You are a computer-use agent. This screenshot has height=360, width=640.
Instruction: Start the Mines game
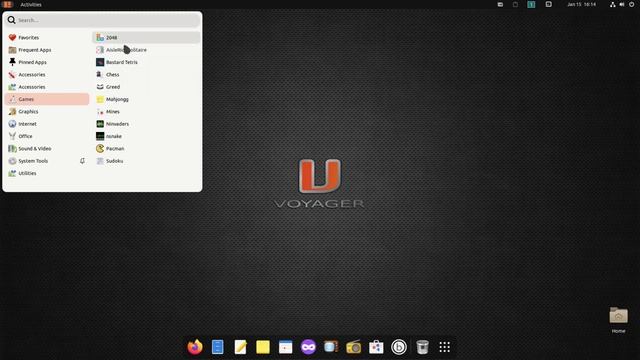point(146,111)
